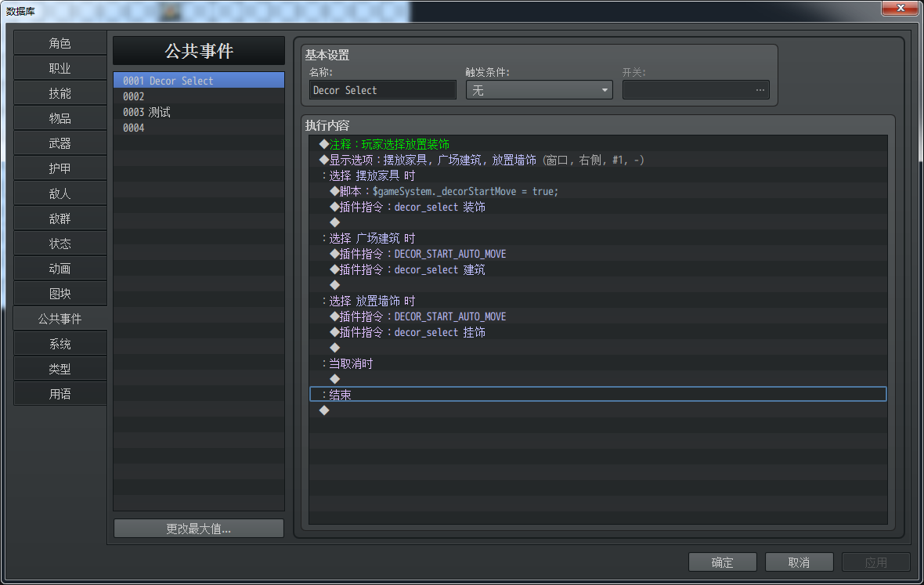
Task: Go to the 武器 tab
Action: pos(60,143)
